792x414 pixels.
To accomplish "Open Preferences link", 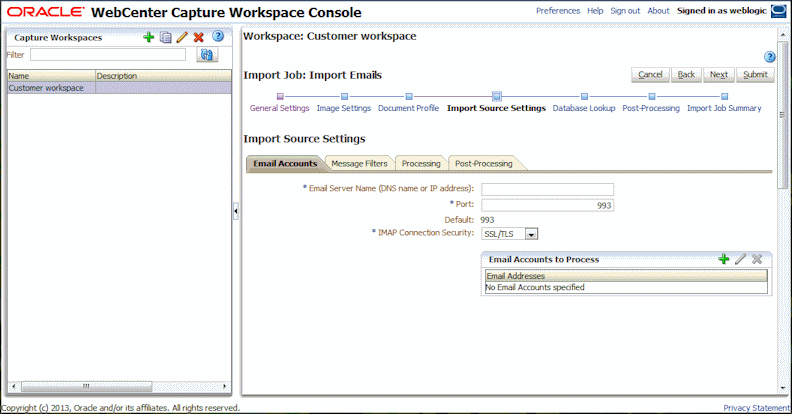I will [x=558, y=11].
